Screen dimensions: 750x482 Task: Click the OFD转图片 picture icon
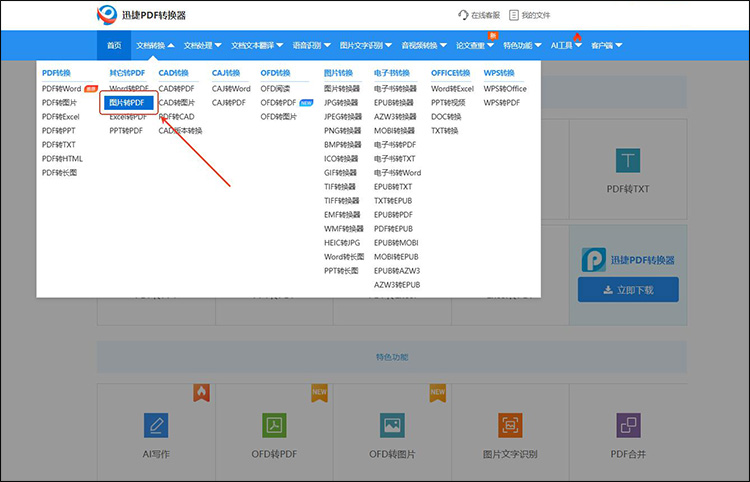tap(392, 425)
